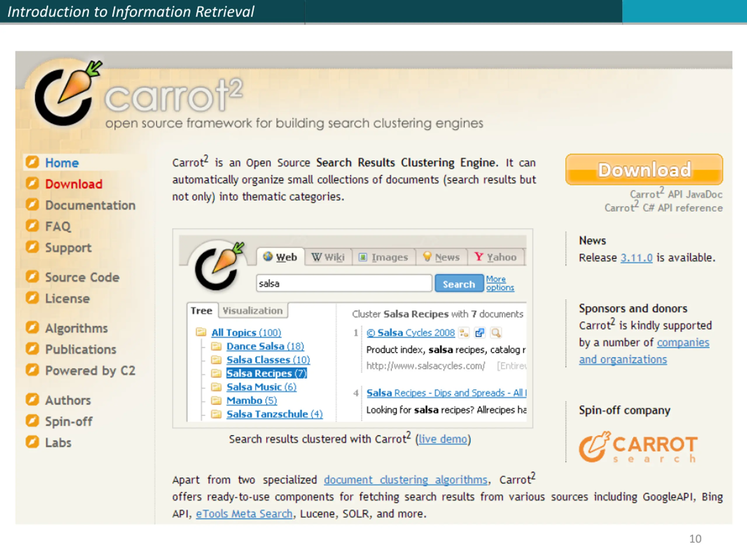Click the big orange Download button

(x=644, y=169)
